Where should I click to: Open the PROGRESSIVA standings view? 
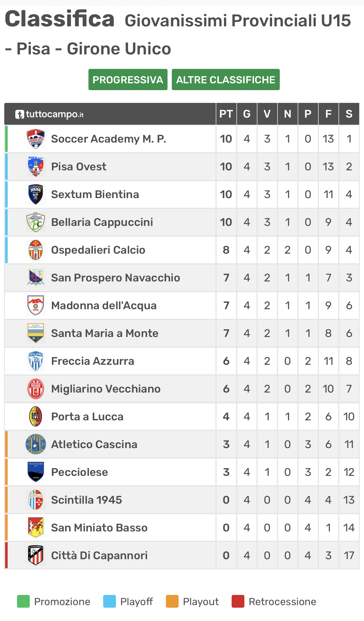tap(128, 80)
